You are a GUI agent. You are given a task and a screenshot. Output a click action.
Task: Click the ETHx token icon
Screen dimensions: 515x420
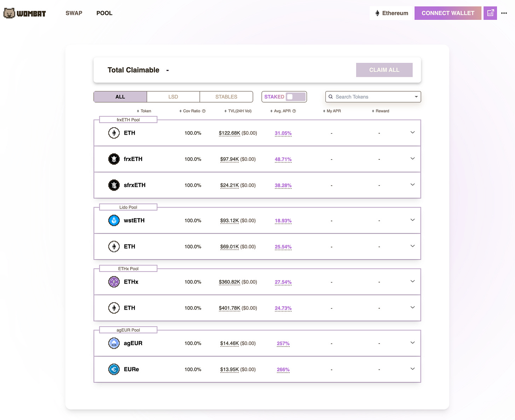(114, 282)
